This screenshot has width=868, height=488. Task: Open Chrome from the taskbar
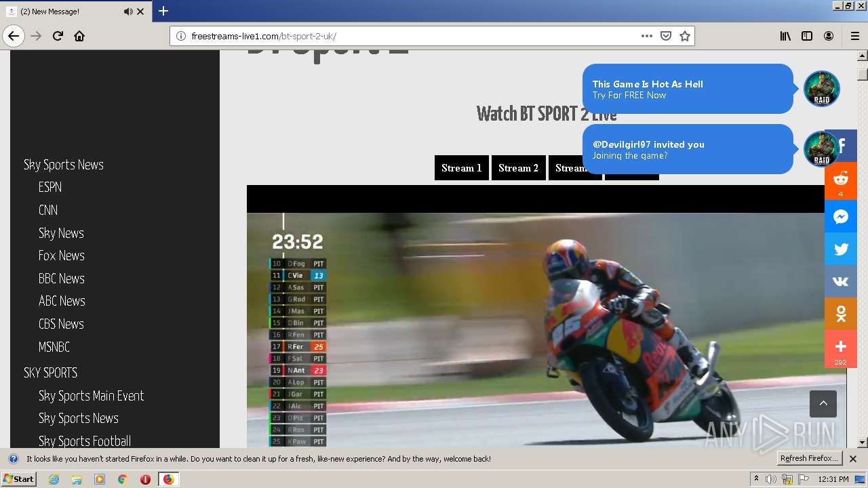click(122, 479)
